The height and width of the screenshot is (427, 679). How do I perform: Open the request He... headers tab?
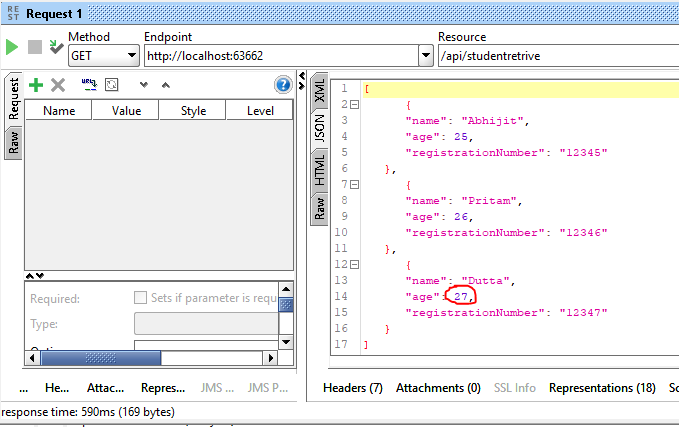tap(57, 388)
